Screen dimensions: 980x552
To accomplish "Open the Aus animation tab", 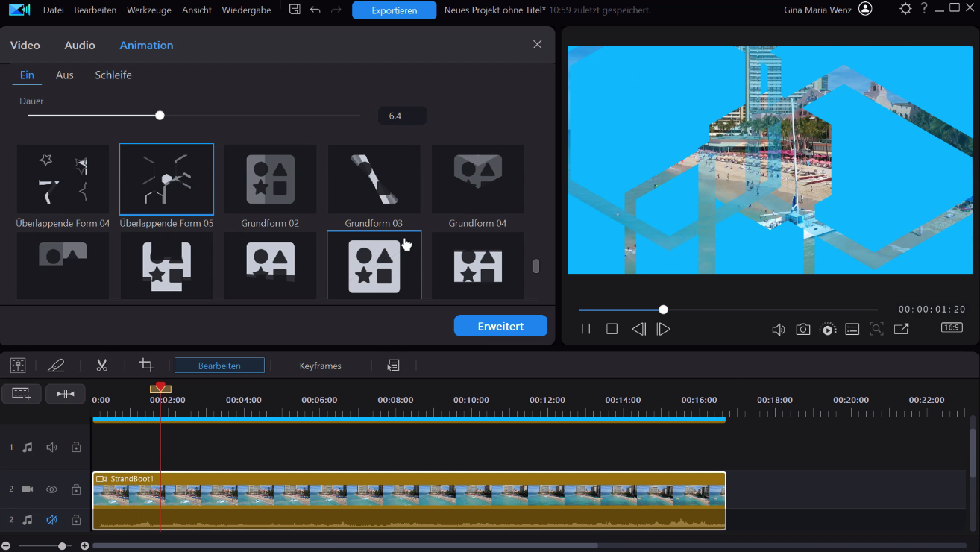I will click(64, 75).
